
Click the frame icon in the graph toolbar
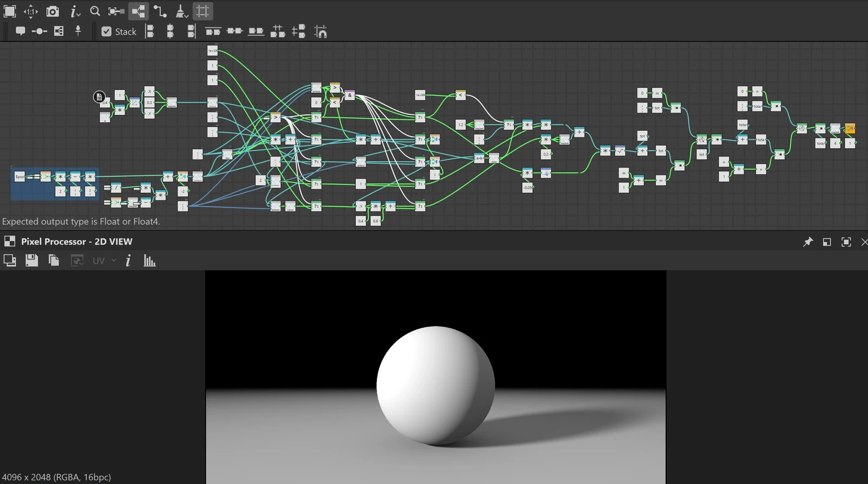59,31
